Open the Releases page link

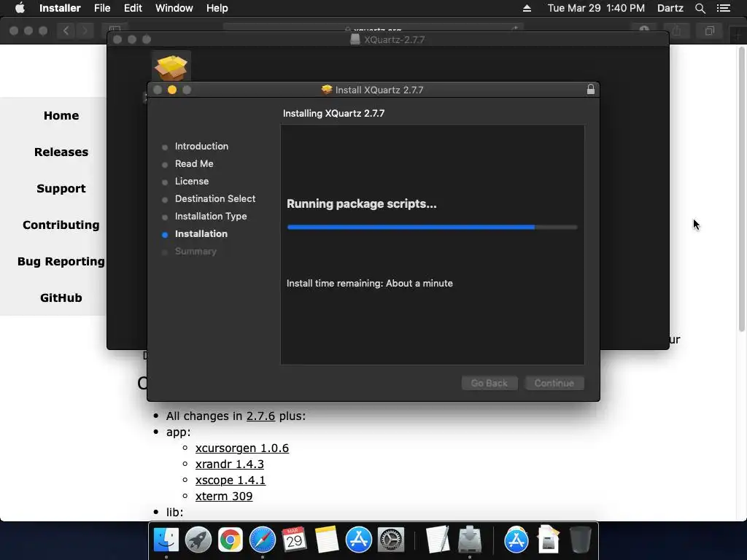pos(61,152)
